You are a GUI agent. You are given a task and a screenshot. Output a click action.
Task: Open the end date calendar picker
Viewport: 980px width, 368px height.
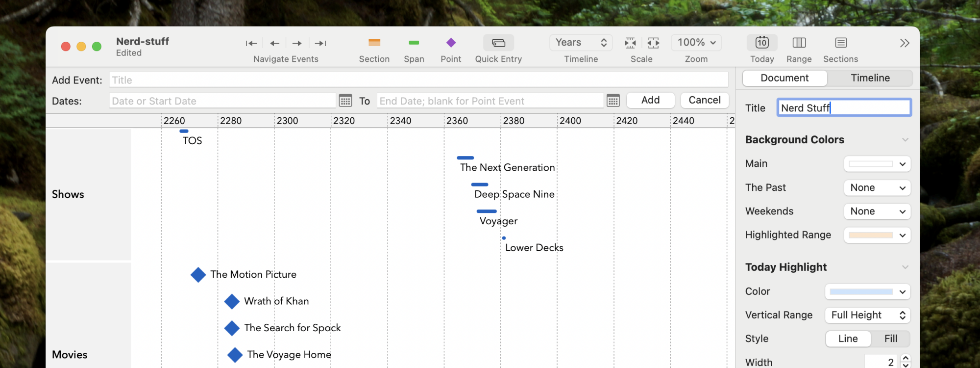pos(613,101)
